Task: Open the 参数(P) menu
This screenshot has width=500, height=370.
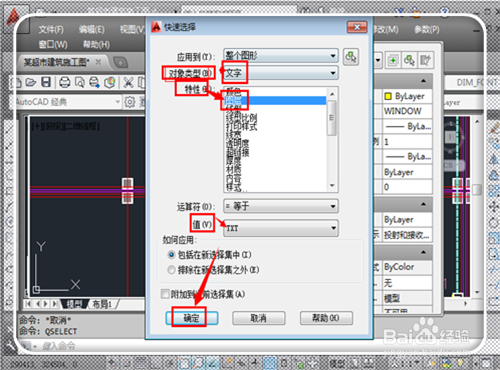Action: point(427,30)
